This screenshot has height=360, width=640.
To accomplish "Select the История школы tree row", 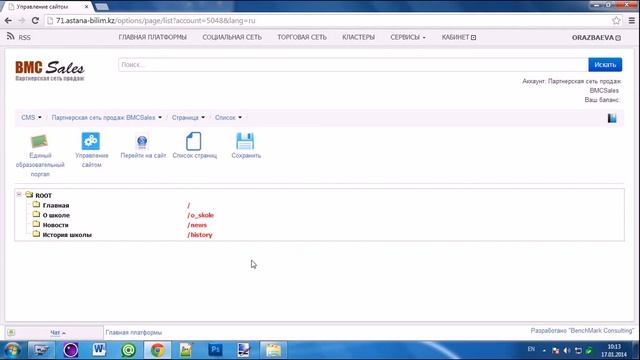I will coord(67,235).
